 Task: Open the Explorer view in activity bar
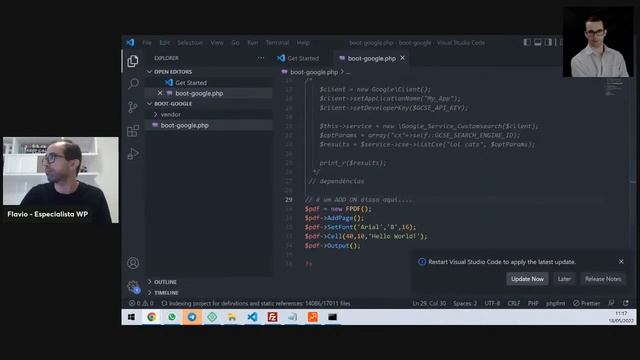click(x=133, y=61)
